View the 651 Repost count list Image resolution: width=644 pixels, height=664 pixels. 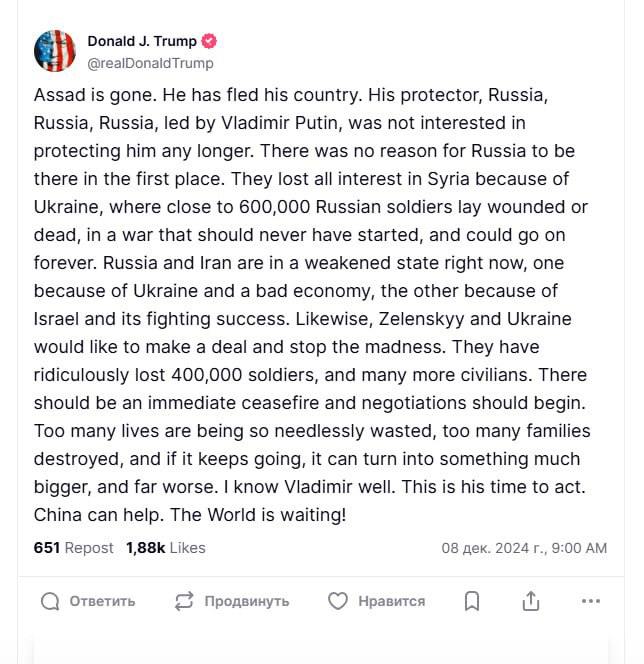73,548
